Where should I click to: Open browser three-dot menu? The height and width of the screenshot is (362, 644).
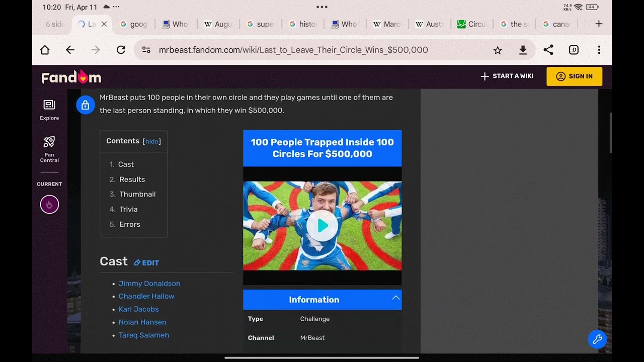599,50
